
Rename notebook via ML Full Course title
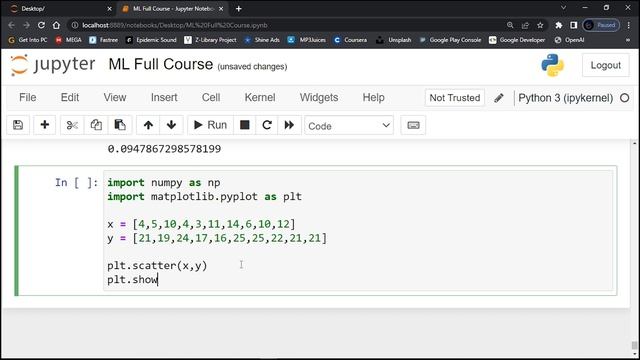pos(161,64)
